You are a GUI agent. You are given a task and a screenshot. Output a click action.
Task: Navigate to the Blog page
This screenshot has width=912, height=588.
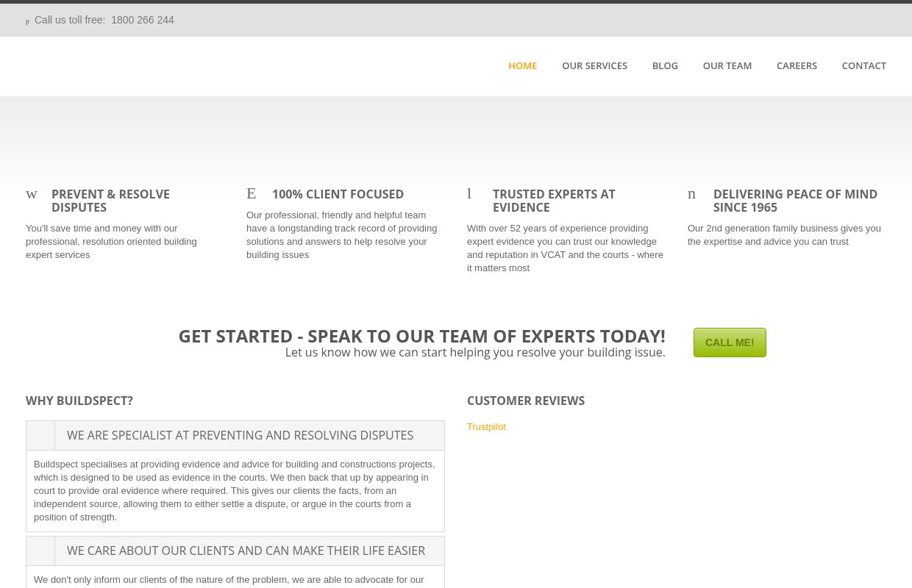click(665, 65)
